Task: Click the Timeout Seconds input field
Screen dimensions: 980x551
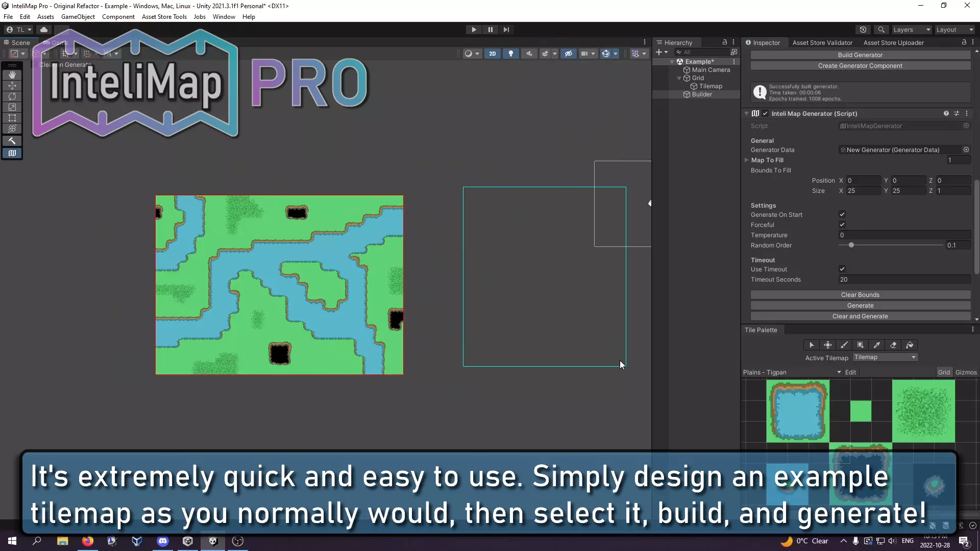Action: (x=904, y=280)
